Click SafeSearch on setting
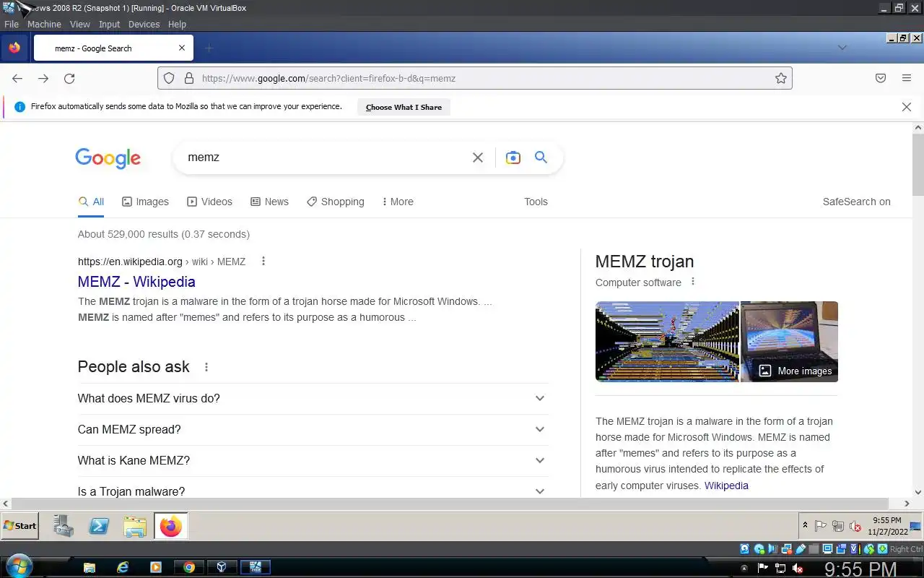This screenshot has height=578, width=924. [x=857, y=202]
